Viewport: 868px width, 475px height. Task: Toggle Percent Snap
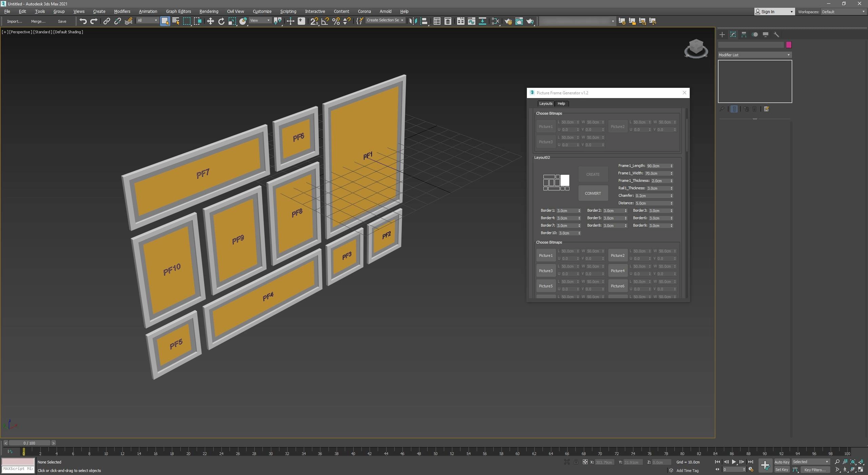click(x=336, y=21)
